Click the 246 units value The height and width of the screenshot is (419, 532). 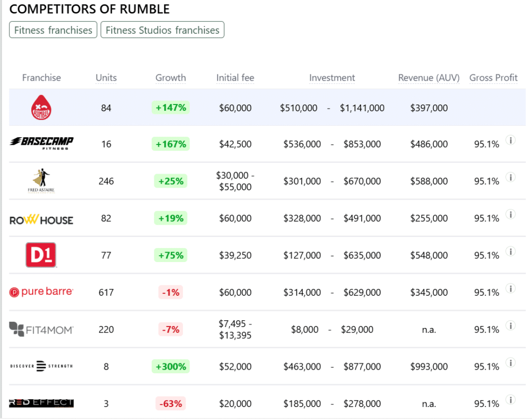click(x=106, y=181)
